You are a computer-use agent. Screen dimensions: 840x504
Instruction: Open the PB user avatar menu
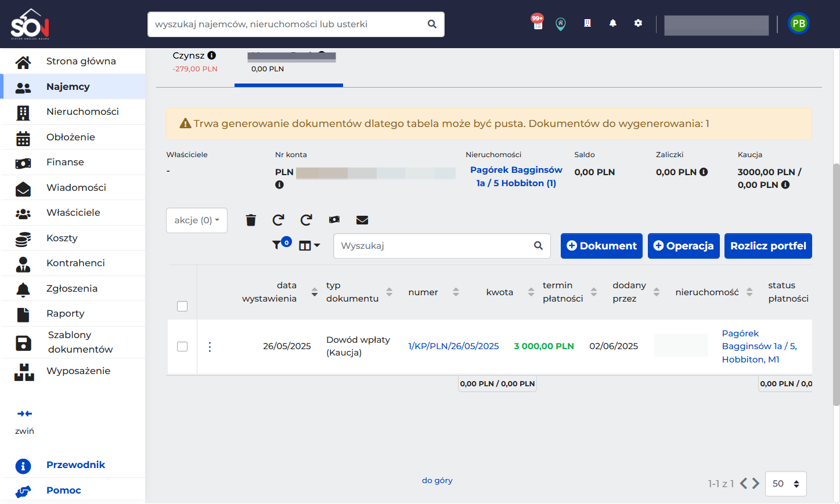point(799,24)
